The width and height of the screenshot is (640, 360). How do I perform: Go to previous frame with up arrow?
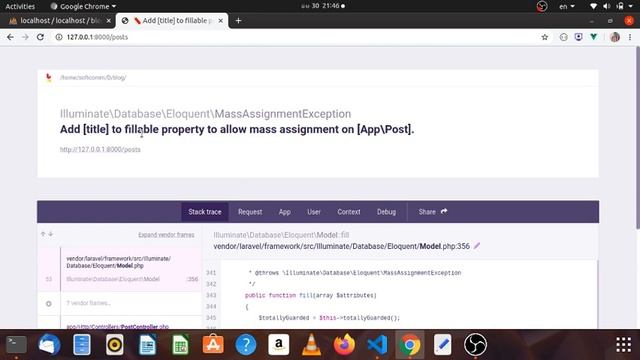pos(43,234)
